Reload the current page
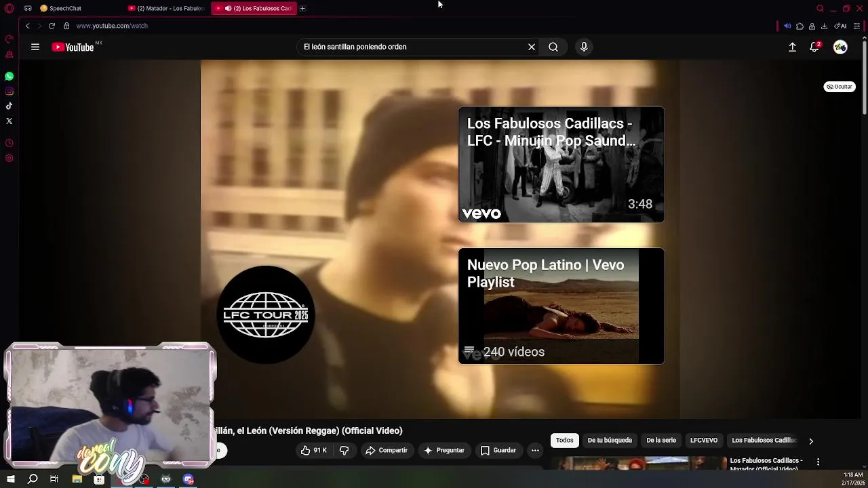868x488 pixels. [x=52, y=26]
